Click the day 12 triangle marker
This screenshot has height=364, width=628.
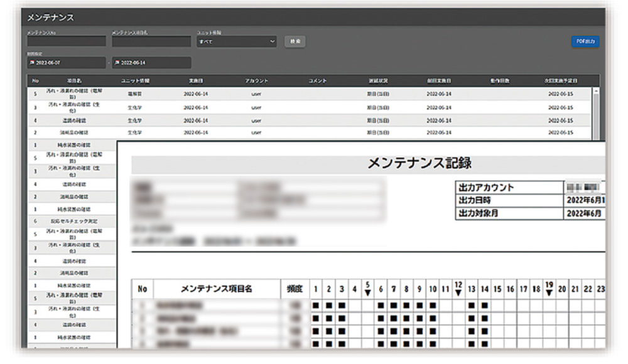click(458, 292)
